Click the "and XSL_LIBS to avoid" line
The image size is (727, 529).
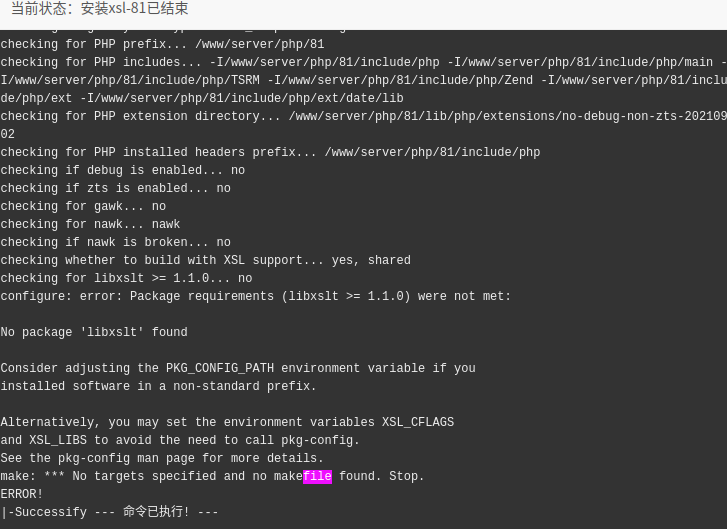point(180,440)
